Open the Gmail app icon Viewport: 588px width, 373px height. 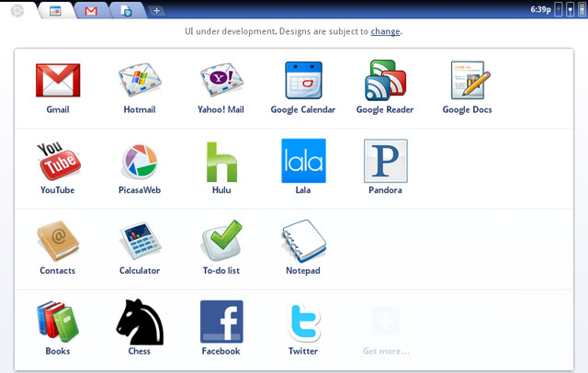pos(58,80)
